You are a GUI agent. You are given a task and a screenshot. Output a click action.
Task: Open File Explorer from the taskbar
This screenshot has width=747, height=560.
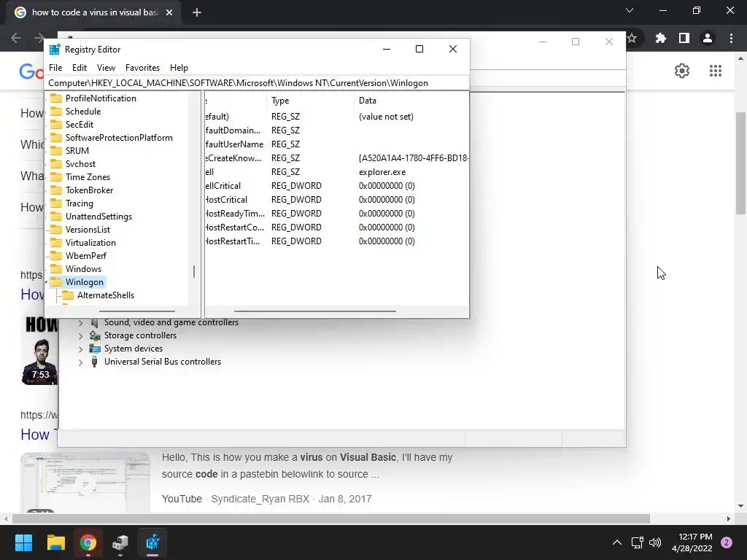click(x=55, y=542)
